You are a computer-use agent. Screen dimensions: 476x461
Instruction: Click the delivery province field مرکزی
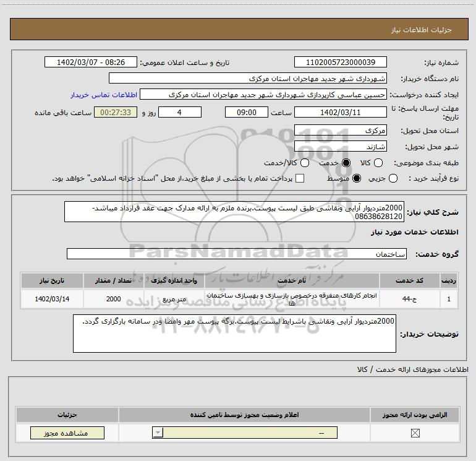pos(340,130)
